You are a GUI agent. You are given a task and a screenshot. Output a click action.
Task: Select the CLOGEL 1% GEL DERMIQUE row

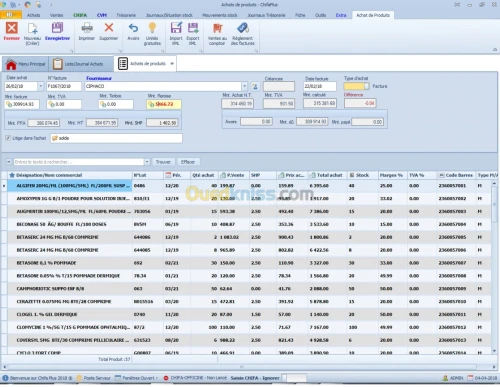click(x=249, y=314)
